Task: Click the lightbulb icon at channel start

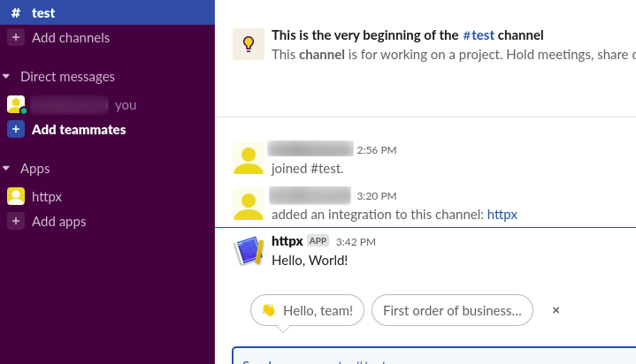Action: (249, 43)
